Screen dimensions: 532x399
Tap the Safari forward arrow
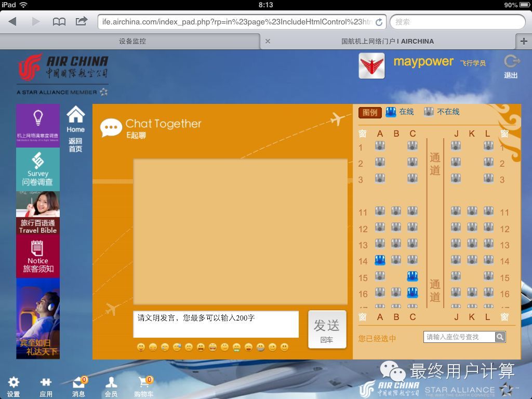pos(36,22)
